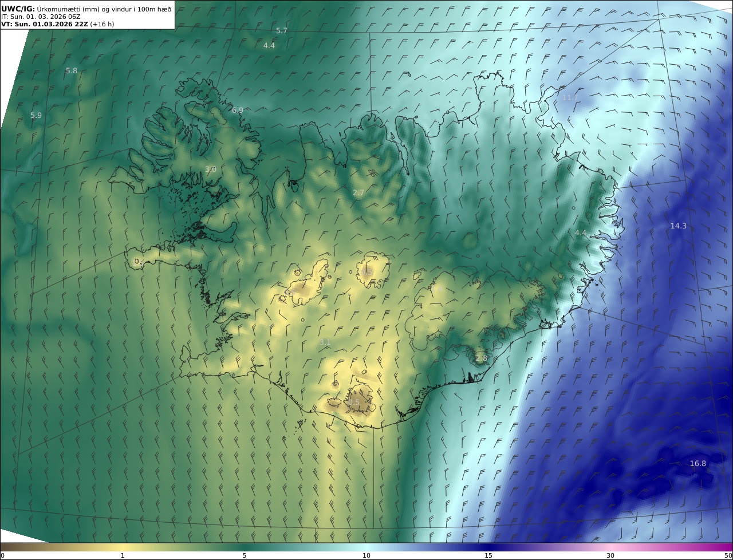733x560 pixels.
Task: Click the '11.7' value label
Action: 570,98
